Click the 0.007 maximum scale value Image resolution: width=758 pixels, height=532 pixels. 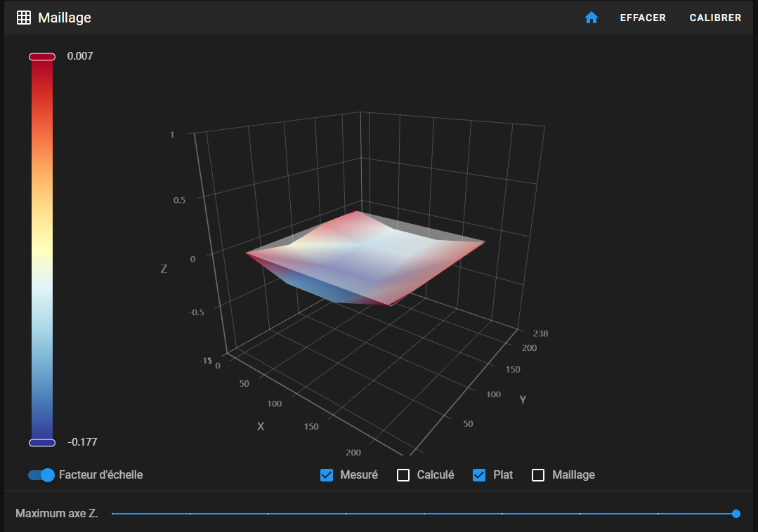80,56
